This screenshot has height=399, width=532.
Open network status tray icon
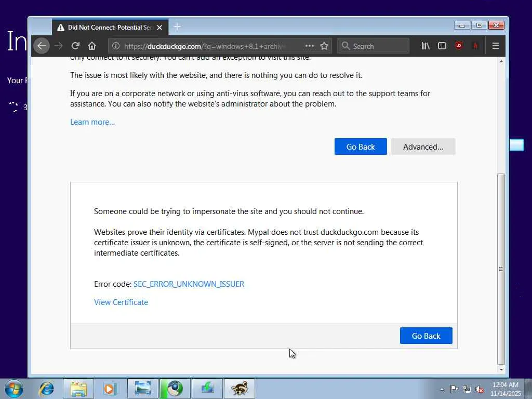pyautogui.click(x=467, y=389)
